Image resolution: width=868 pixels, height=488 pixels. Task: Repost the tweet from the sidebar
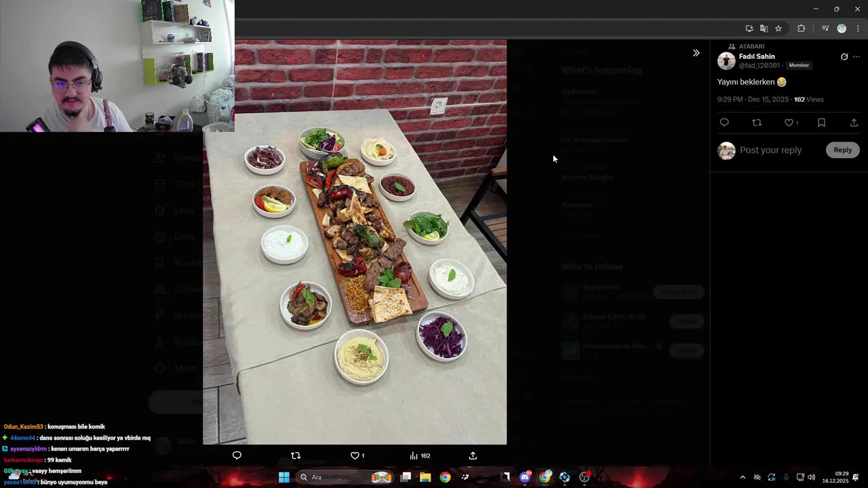tap(757, 123)
